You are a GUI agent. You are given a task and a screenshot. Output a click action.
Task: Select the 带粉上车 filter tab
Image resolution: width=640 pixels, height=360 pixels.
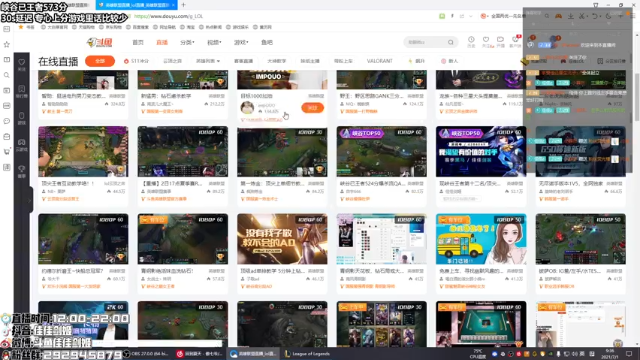click(343, 61)
